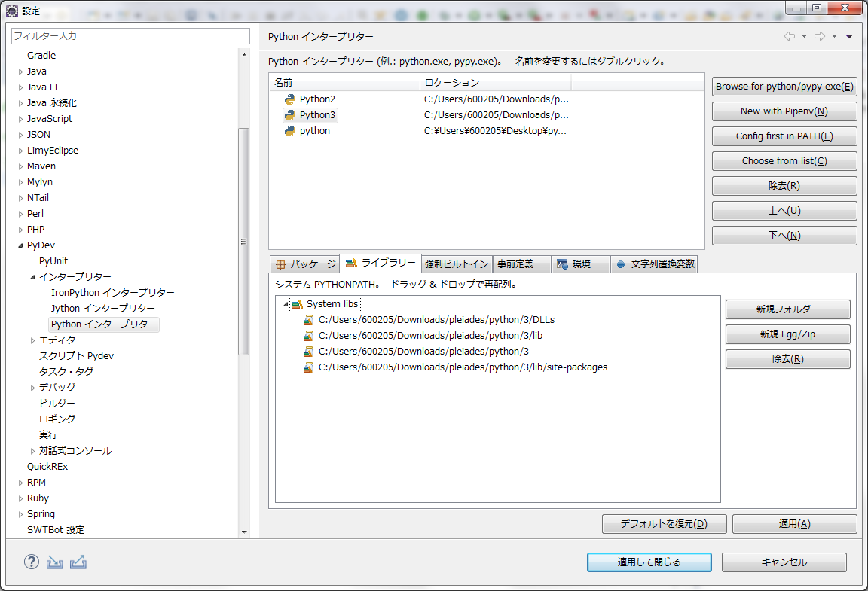Open the 環境 tab
Image resolution: width=868 pixels, height=591 pixels.
[580, 264]
